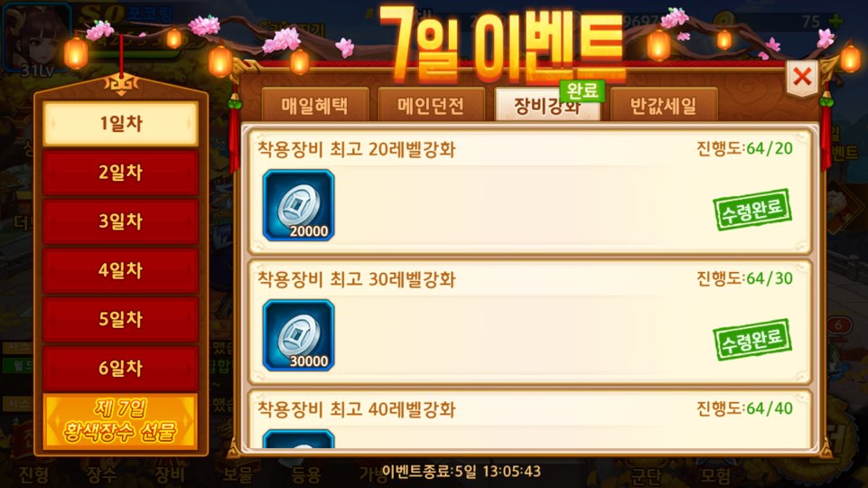Tap the 30000 silver coin reward icon

(298, 335)
